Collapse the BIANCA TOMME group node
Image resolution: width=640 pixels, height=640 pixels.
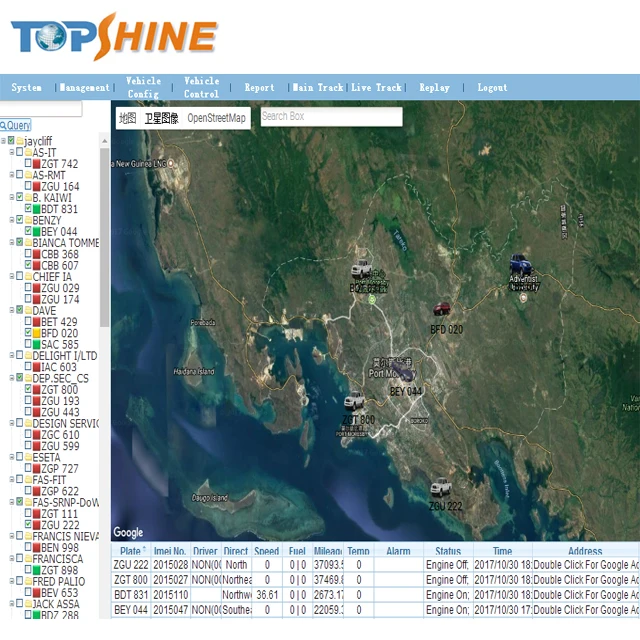(x=12, y=243)
